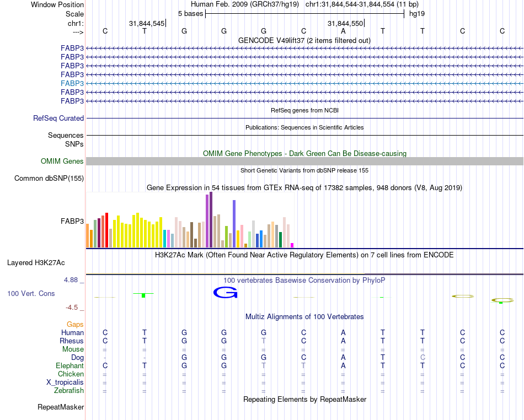Click the Window Position label

pyautogui.click(x=57, y=4)
